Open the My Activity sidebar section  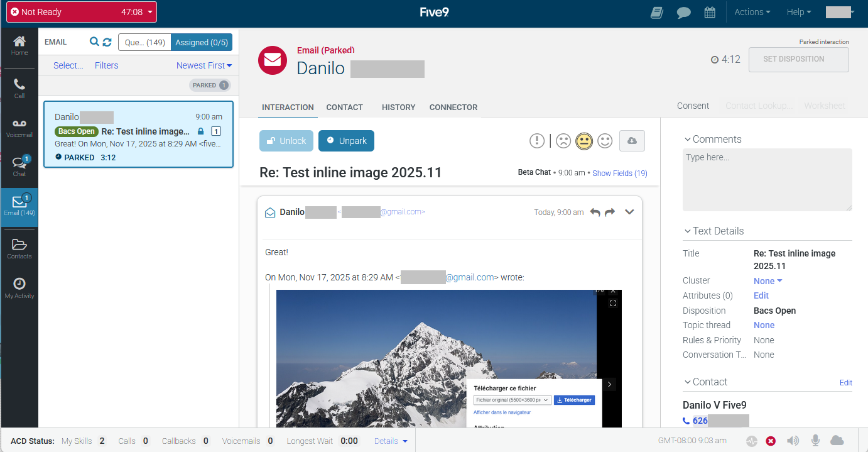(x=19, y=289)
